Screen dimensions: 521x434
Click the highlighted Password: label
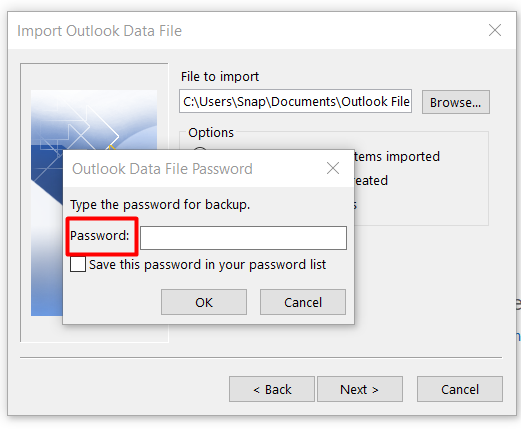point(100,236)
